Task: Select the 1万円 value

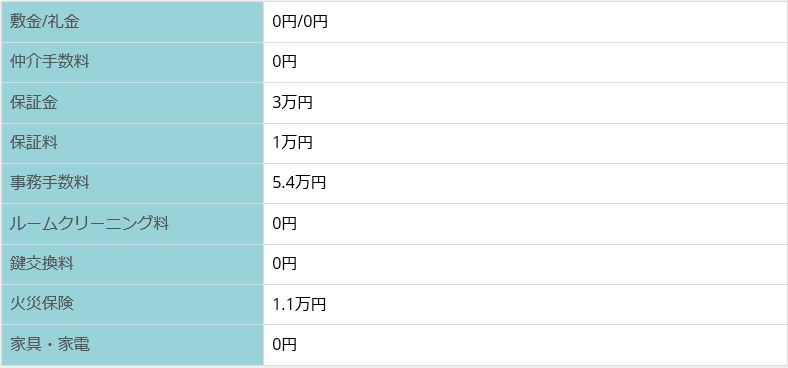Action: 292,143
